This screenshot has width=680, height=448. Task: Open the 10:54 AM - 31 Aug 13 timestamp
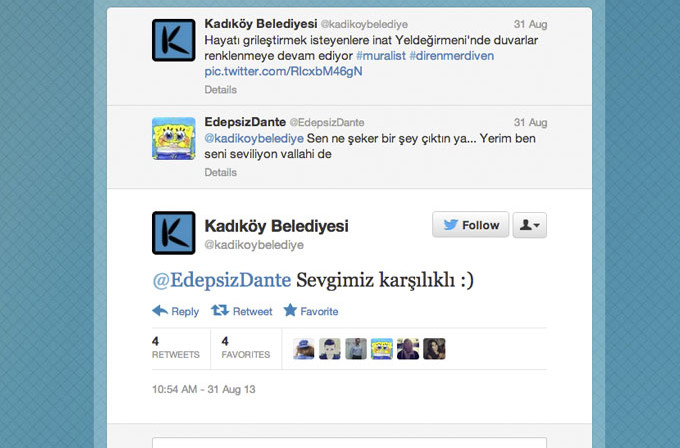click(x=203, y=389)
